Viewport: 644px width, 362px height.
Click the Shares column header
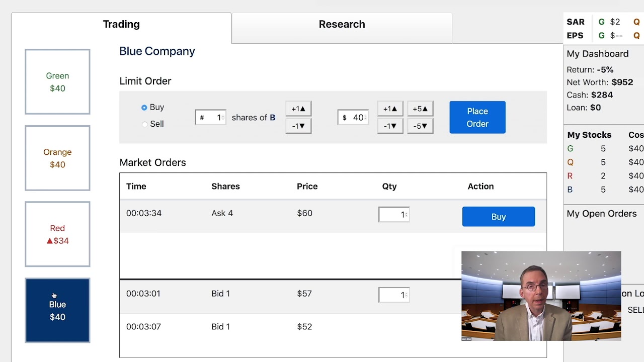pyautogui.click(x=225, y=186)
